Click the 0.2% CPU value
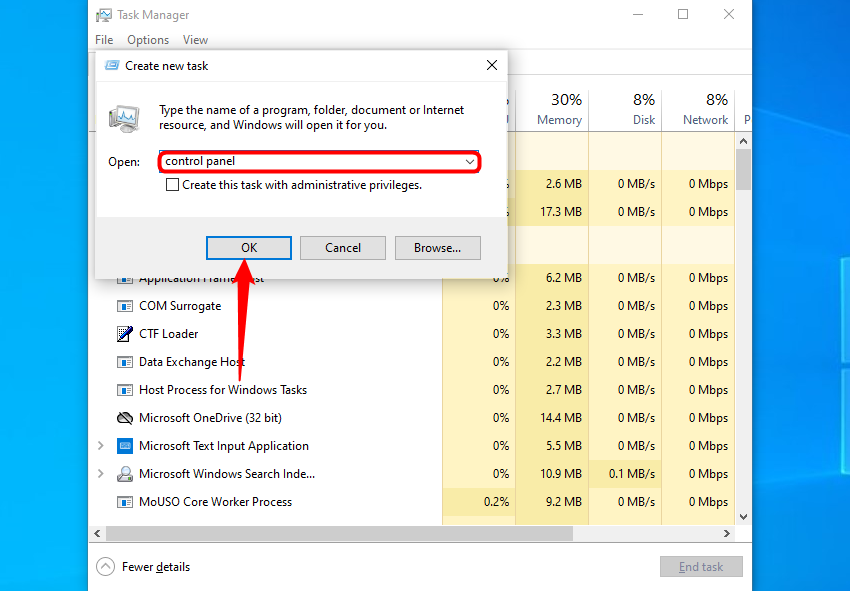Screen dimensions: 850x591 [x=496, y=502]
